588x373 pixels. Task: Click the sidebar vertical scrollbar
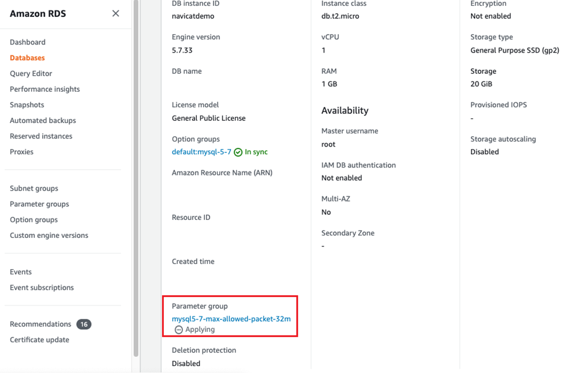click(136, 173)
